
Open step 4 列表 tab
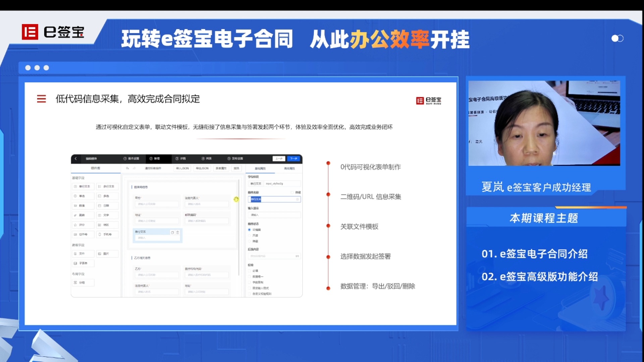(207, 159)
